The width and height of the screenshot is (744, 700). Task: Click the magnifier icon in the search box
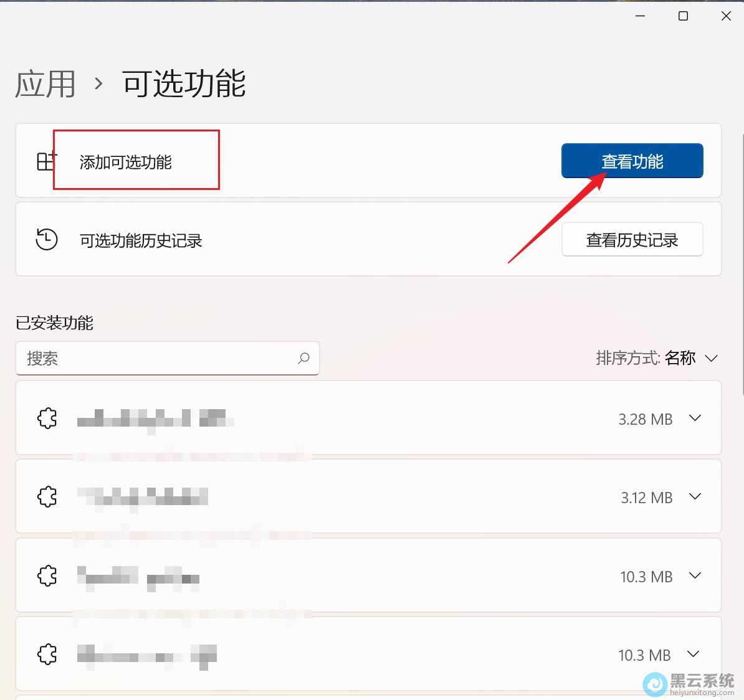(x=304, y=358)
